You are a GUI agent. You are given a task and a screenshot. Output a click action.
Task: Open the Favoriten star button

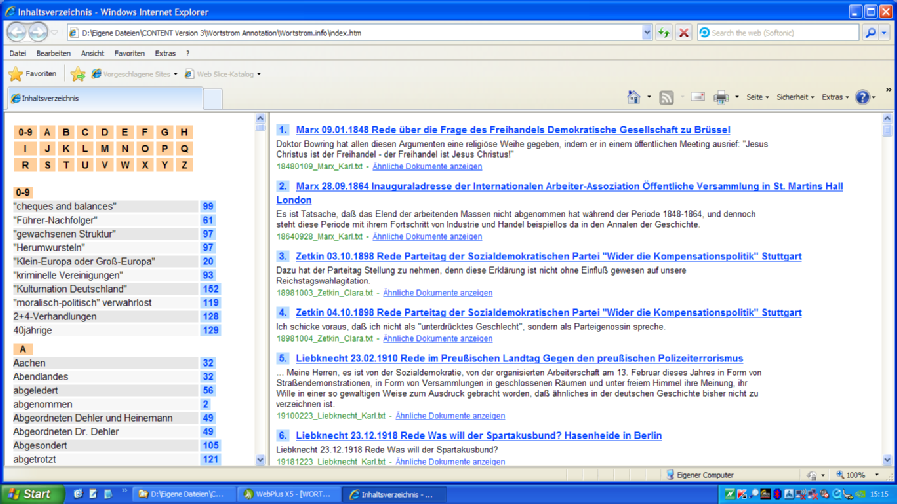tap(32, 74)
